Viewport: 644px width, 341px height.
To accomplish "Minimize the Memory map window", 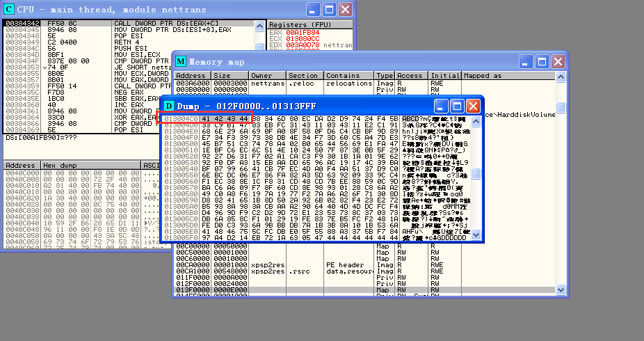I will point(526,62).
